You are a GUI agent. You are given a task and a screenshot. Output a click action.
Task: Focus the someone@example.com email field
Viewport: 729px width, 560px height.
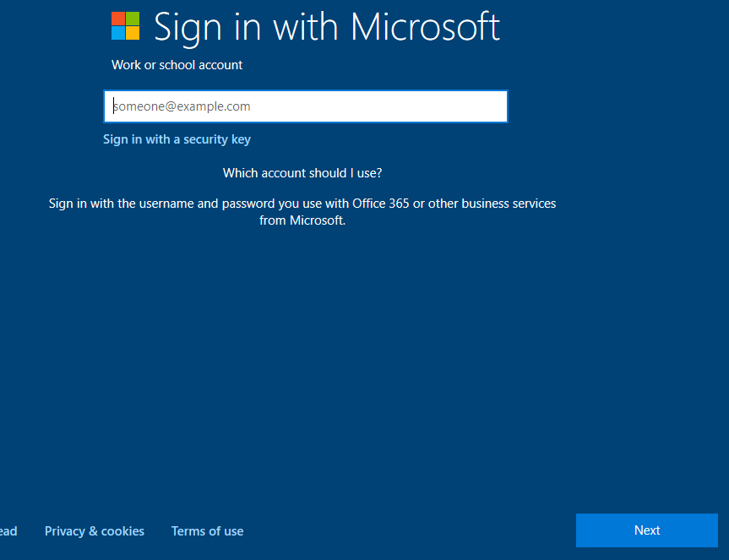[306, 106]
